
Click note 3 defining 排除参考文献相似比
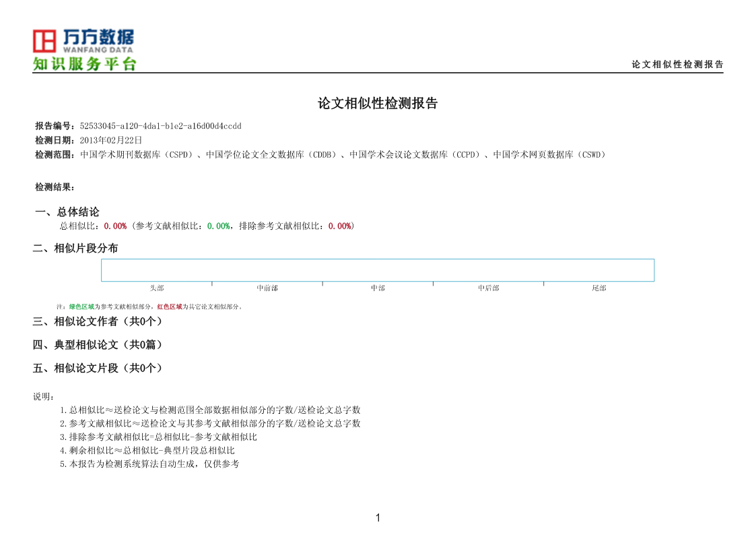click(158, 437)
